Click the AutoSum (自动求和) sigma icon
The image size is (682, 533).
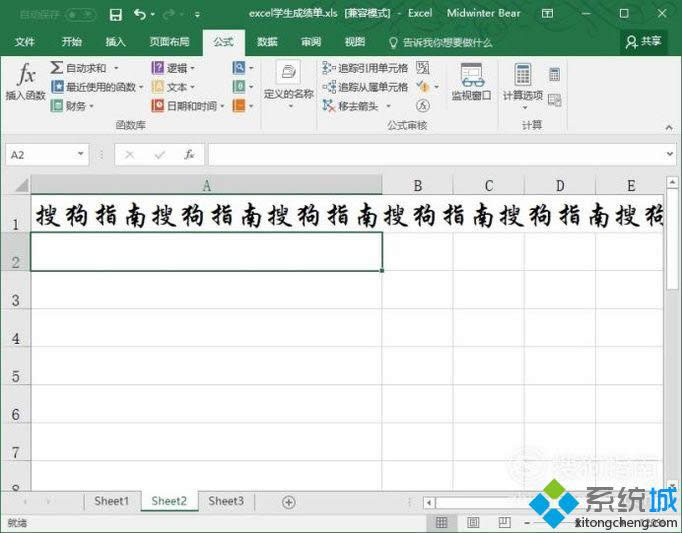(x=56, y=67)
